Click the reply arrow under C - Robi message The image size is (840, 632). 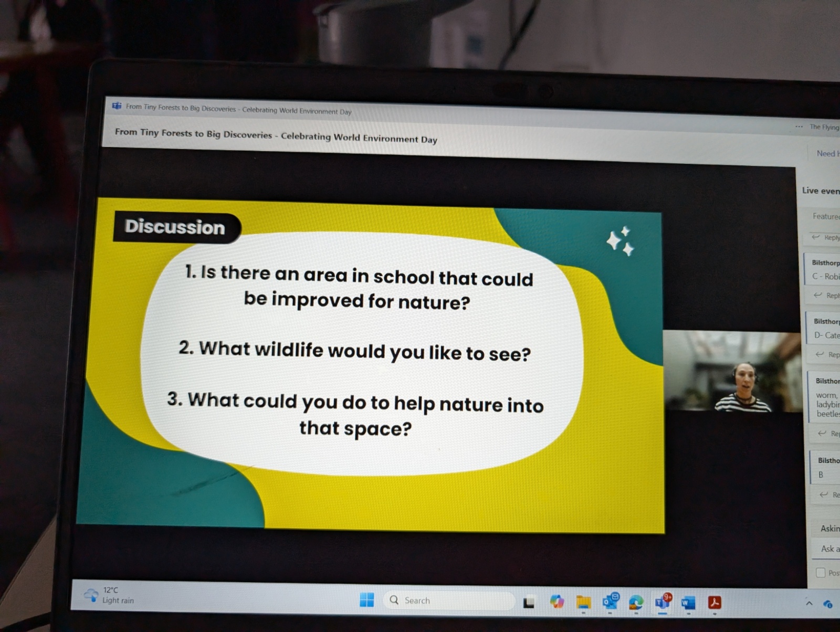pos(818,295)
